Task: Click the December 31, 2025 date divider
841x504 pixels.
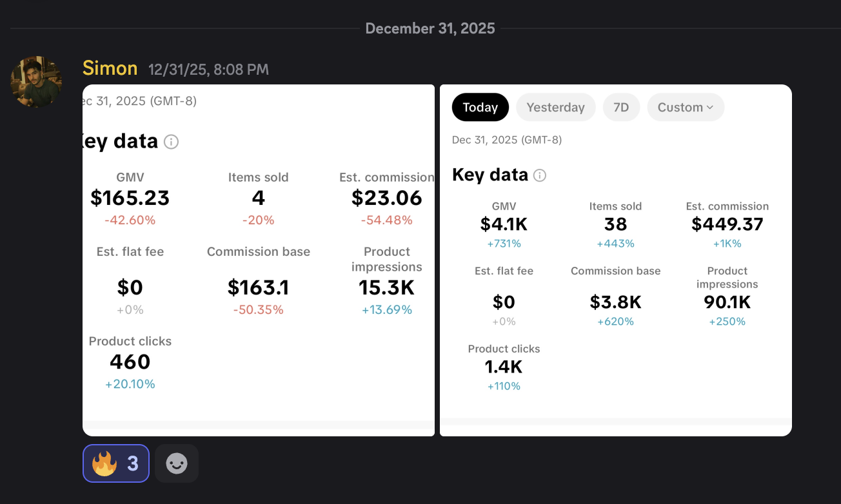Action: [430, 28]
